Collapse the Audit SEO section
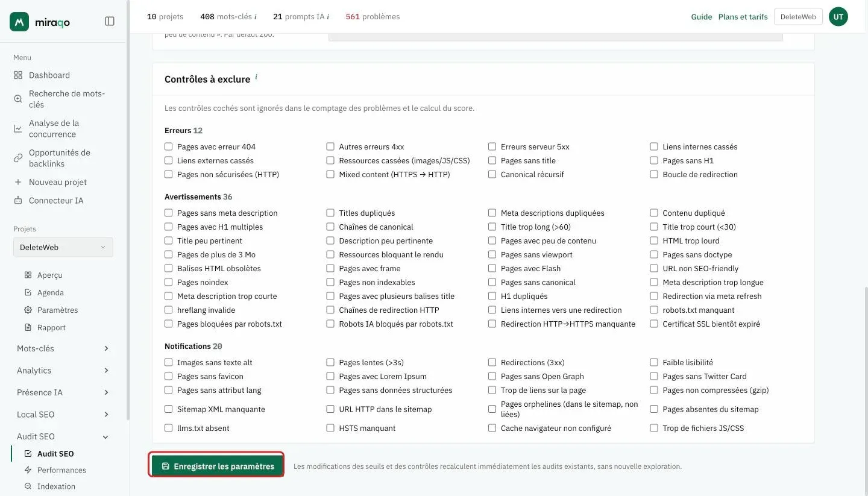 (63, 436)
